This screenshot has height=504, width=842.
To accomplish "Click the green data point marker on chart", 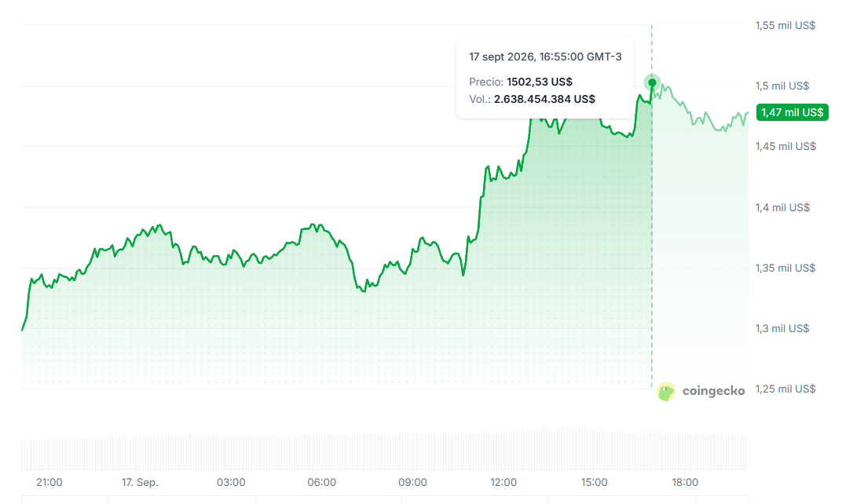I will click(652, 82).
